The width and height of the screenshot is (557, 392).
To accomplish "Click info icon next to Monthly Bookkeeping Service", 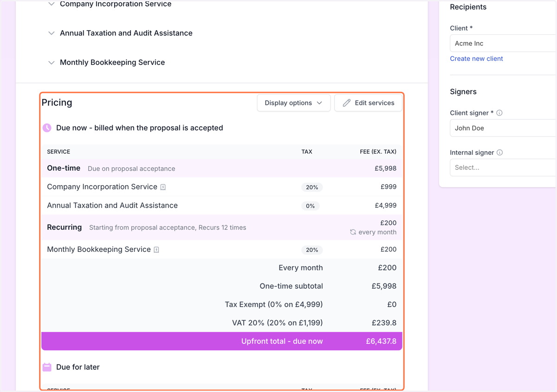I will point(156,250).
